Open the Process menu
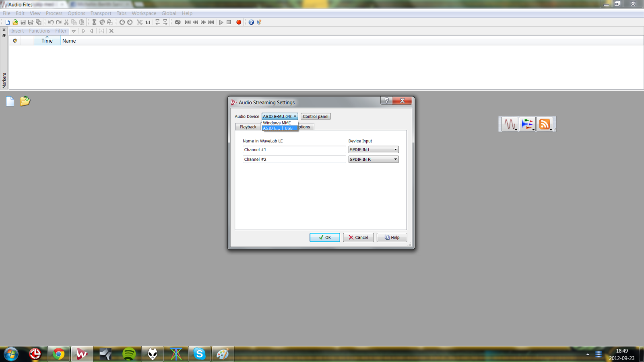644x362 pixels. [x=54, y=13]
